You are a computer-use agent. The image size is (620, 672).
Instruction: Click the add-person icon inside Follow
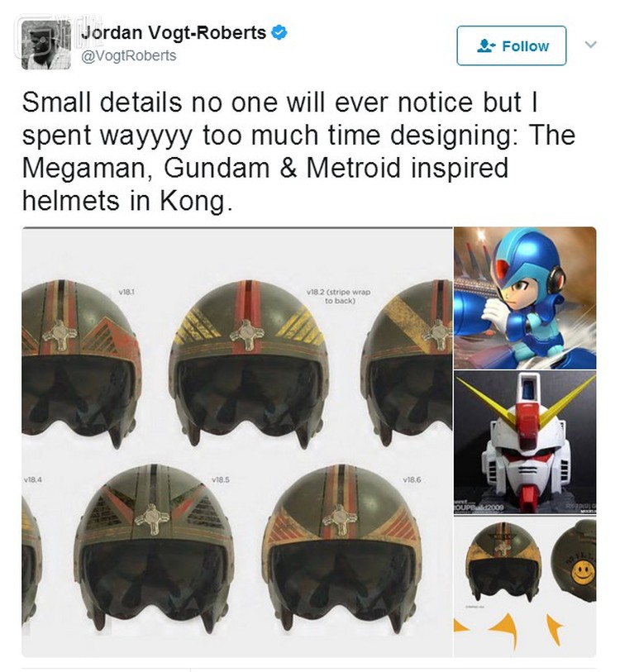point(486,45)
